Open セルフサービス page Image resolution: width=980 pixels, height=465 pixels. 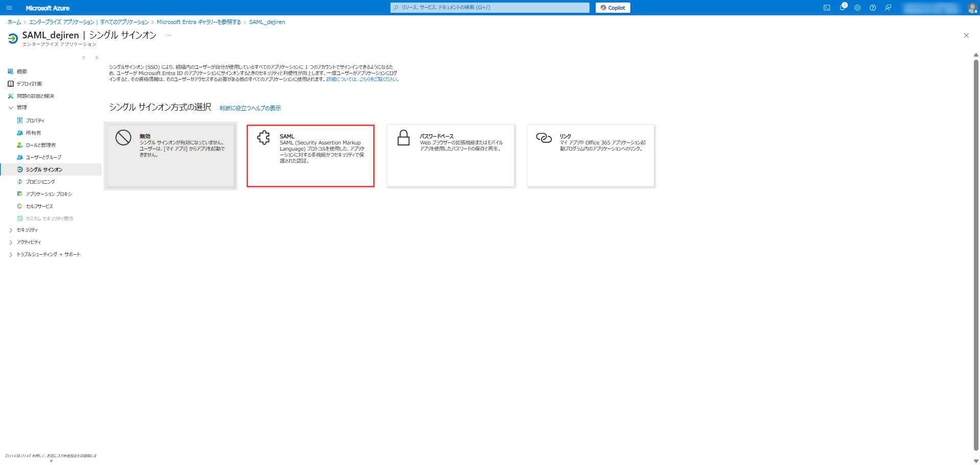tap(39, 206)
